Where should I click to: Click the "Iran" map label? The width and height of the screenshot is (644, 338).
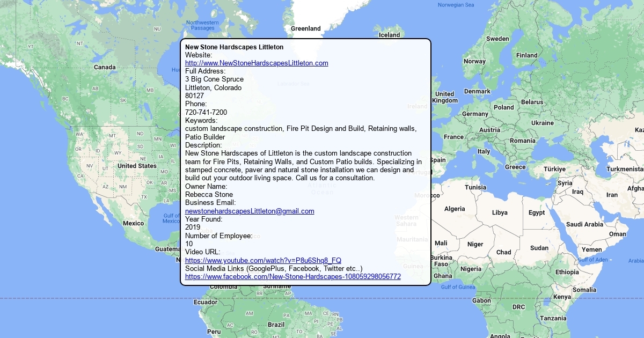(612, 195)
